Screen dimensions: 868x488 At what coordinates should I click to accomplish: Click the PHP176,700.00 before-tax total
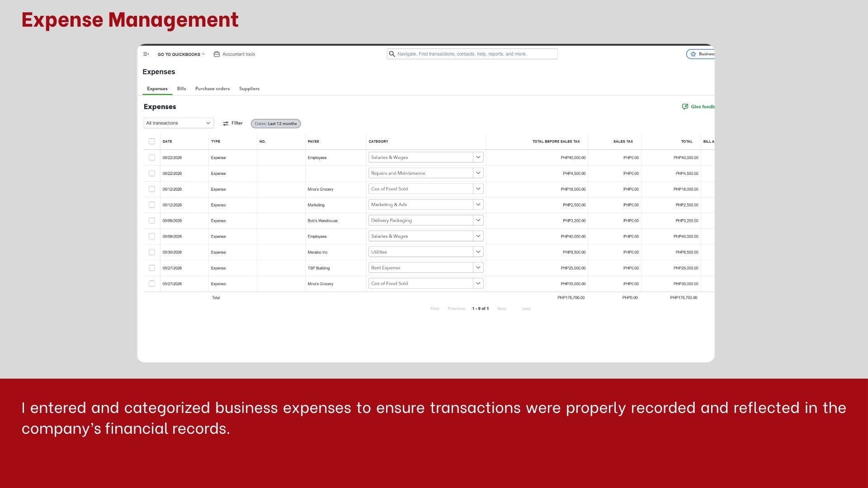pos(571,298)
